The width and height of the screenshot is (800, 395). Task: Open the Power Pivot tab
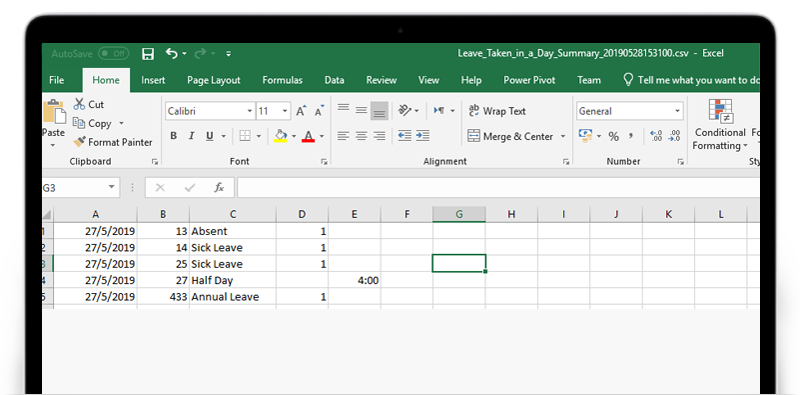tap(530, 80)
